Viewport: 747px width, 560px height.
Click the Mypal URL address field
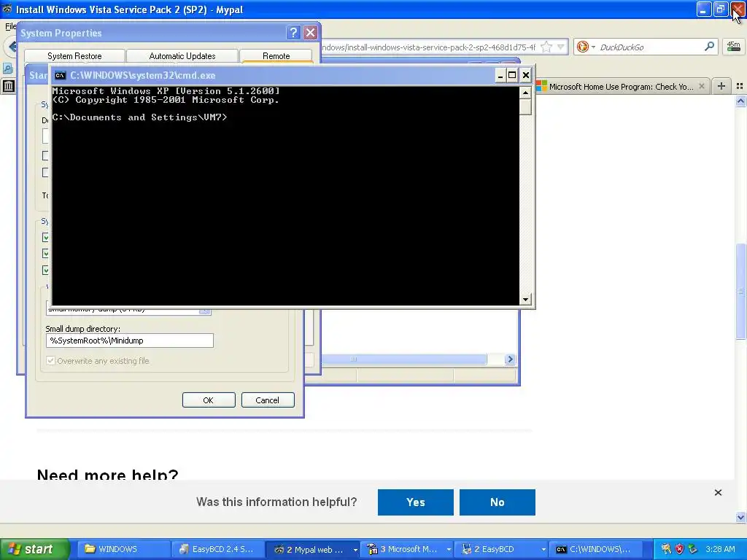[429, 47]
